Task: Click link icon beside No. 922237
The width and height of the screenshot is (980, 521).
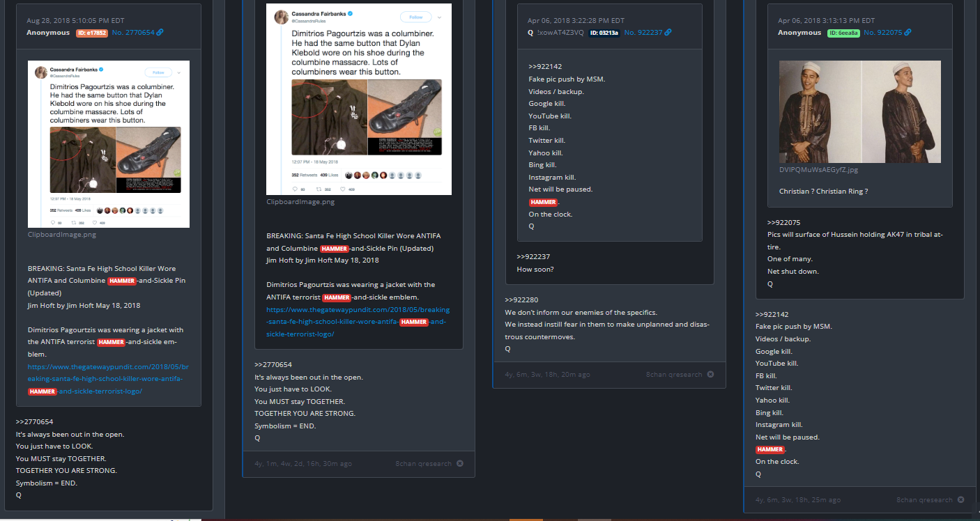Action: 668,33
